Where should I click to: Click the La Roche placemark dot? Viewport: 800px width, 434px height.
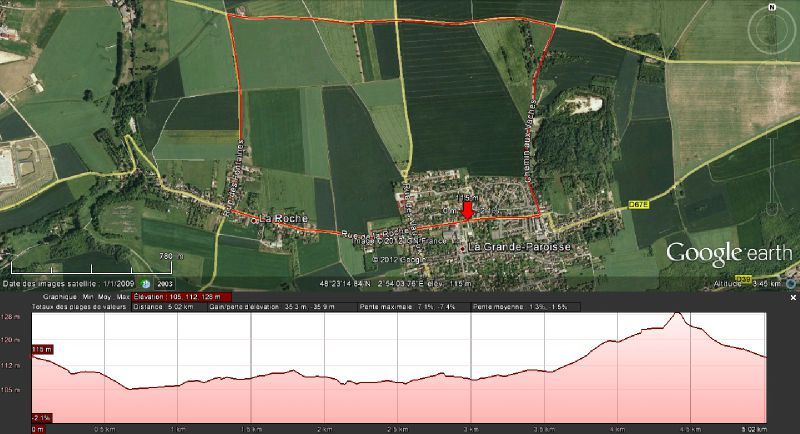(x=255, y=220)
